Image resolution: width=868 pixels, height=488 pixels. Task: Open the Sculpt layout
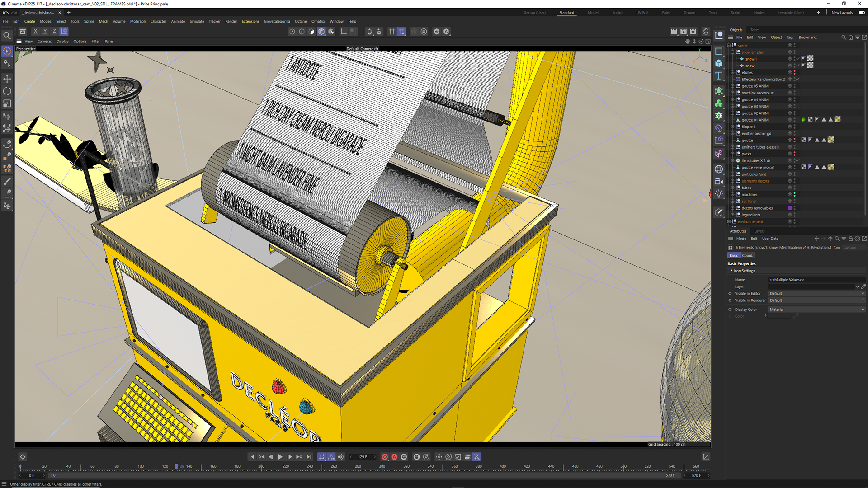tap(617, 13)
